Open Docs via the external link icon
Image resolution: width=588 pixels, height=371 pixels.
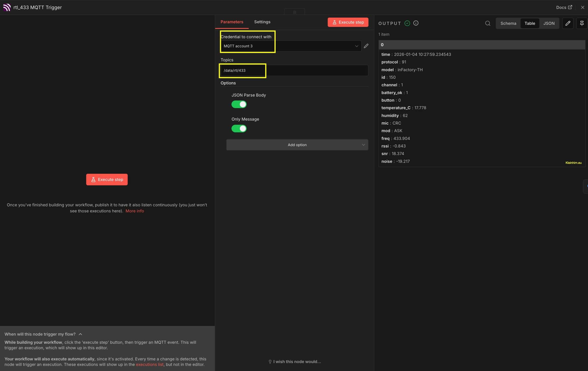pos(570,7)
